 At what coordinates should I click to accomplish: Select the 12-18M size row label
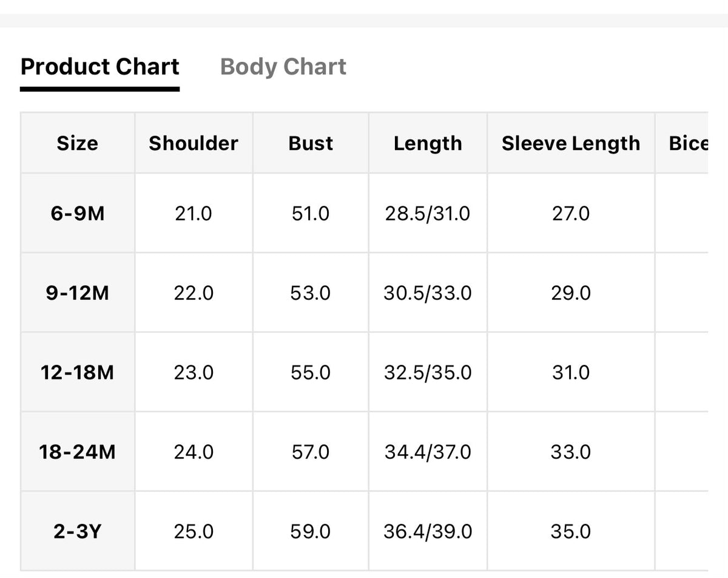click(78, 372)
